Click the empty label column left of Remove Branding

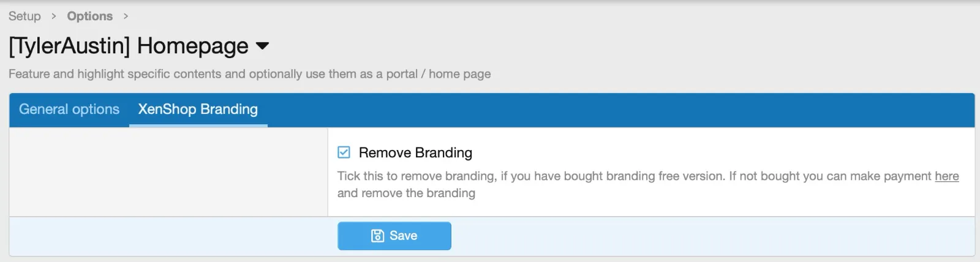click(168, 171)
